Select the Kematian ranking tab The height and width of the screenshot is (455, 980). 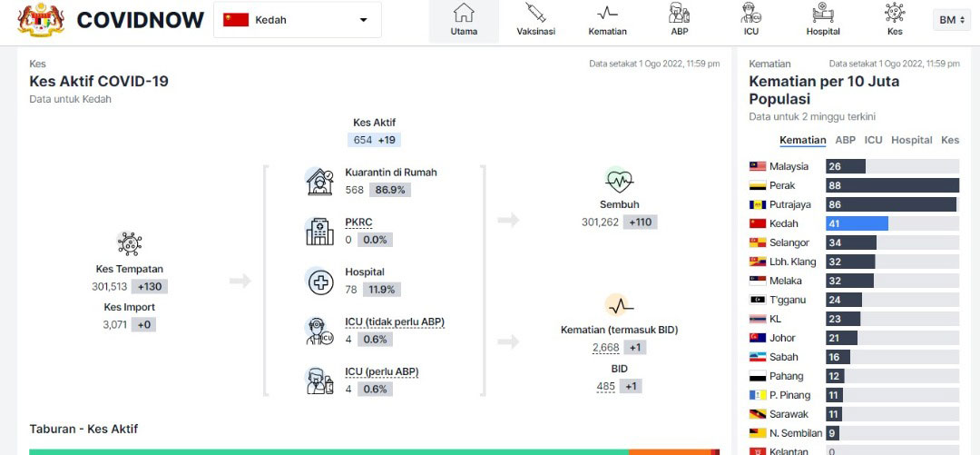point(802,140)
